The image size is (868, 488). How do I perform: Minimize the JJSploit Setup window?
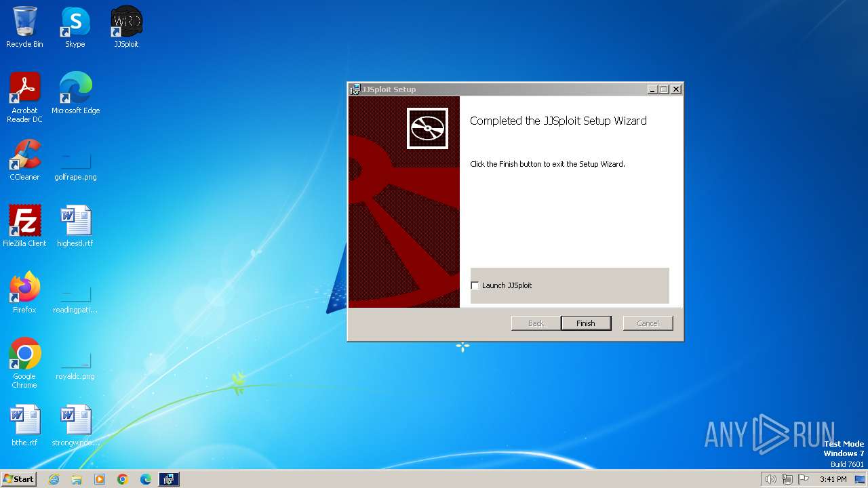coord(652,89)
